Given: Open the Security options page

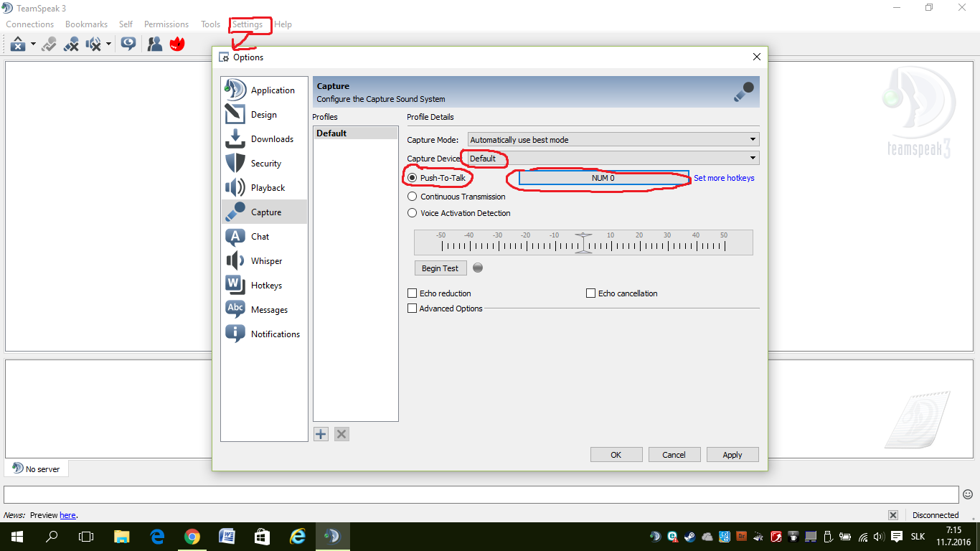Looking at the screenshot, I should pyautogui.click(x=264, y=164).
